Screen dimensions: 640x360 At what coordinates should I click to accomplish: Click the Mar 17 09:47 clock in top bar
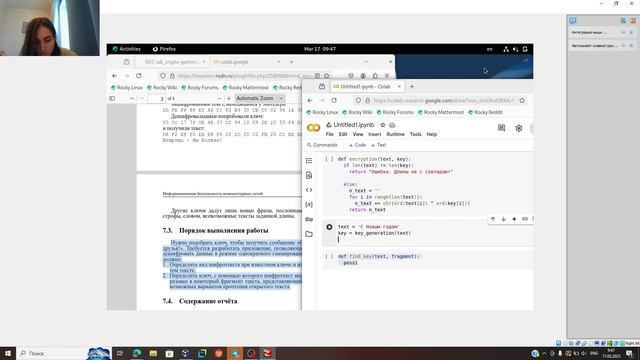(x=320, y=49)
